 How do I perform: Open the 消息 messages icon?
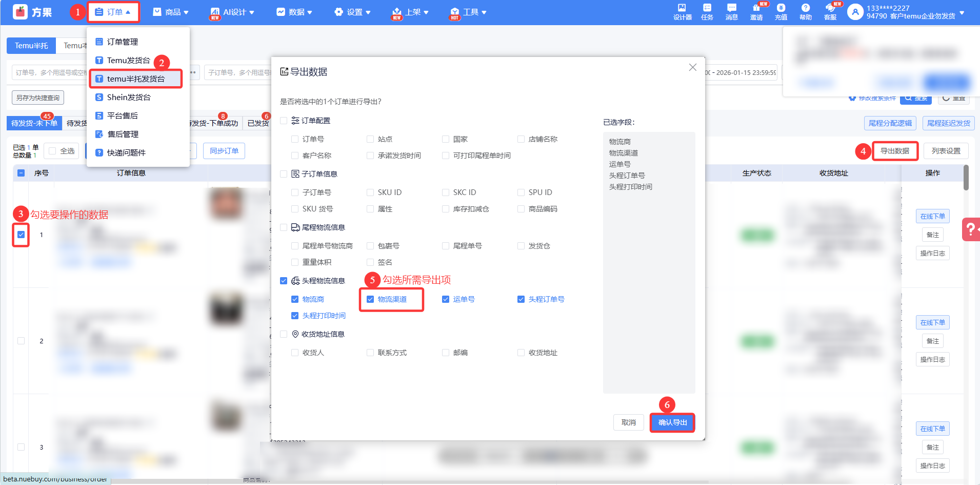click(731, 11)
